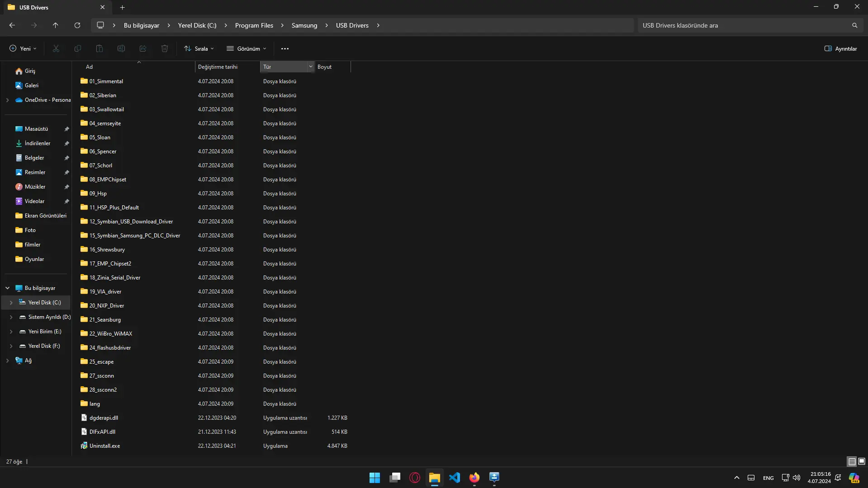The image size is (868, 488).
Task: Select the Uninstall.exe application file
Action: click(104, 446)
